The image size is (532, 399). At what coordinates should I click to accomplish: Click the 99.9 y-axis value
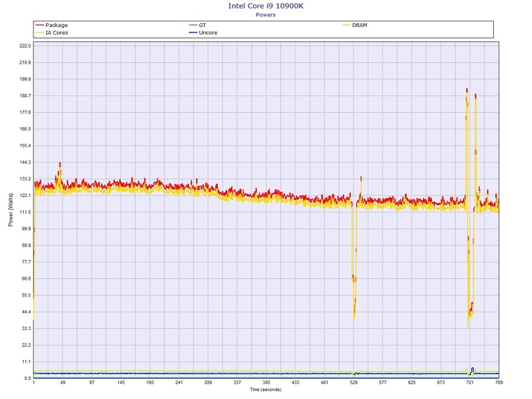coord(26,229)
